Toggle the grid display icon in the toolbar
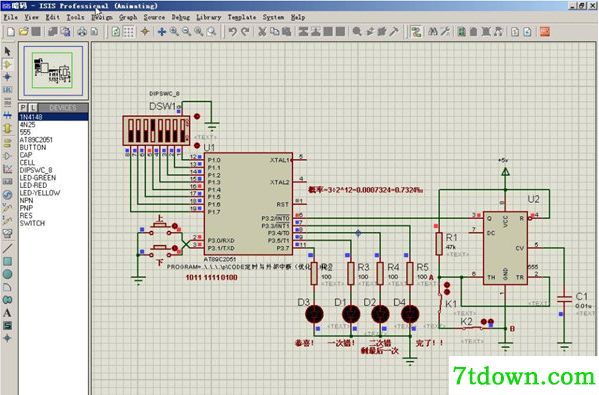599x395 pixels. pyautogui.click(x=128, y=32)
